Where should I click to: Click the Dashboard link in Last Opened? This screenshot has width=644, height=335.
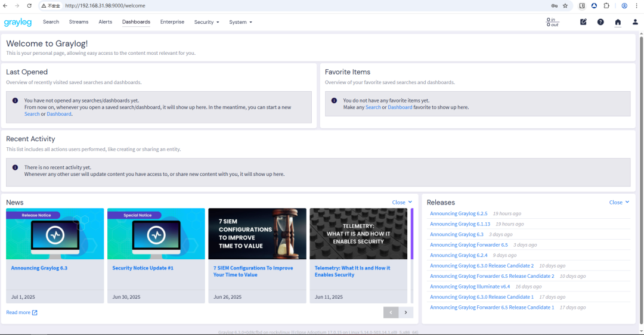pos(58,114)
